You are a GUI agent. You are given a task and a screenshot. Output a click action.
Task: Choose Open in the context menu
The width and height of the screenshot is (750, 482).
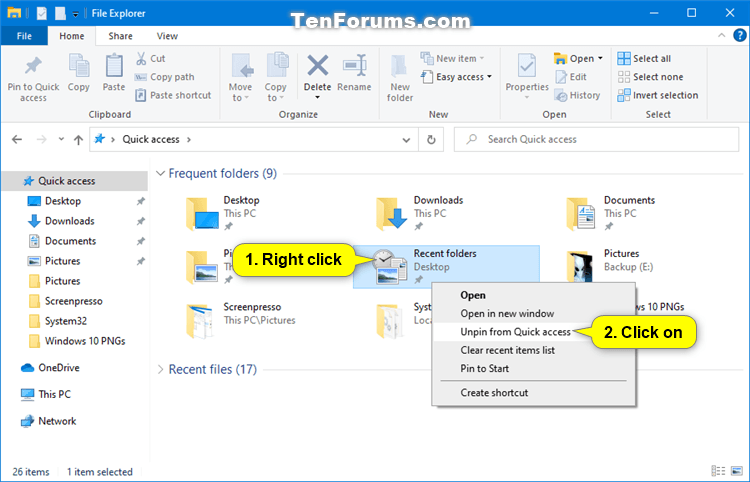click(x=533, y=295)
